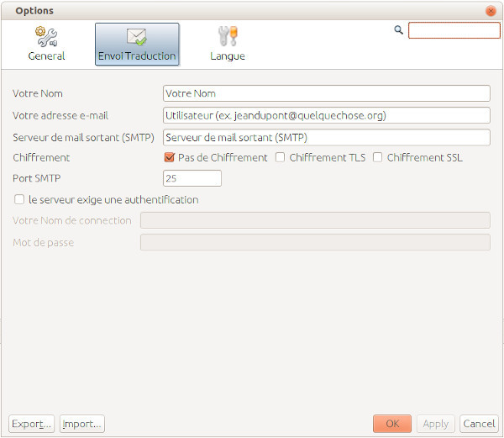The height and width of the screenshot is (438, 504).
Task: Uncheck Pas de Chiffrement checkbox
Action: click(x=170, y=157)
